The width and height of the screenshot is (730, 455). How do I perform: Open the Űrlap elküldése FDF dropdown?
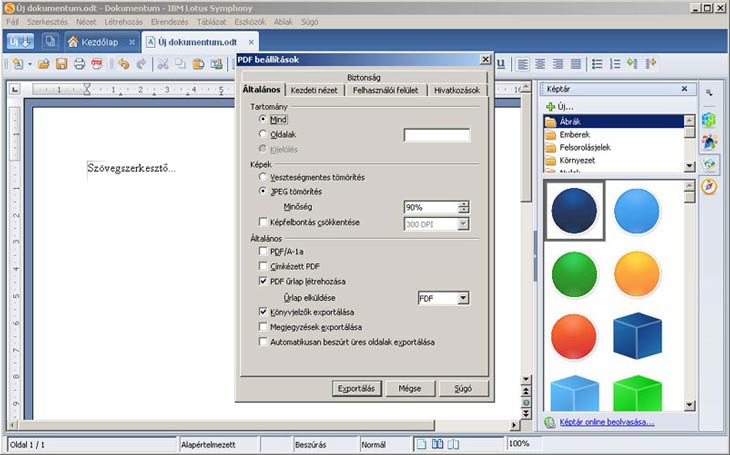point(462,298)
